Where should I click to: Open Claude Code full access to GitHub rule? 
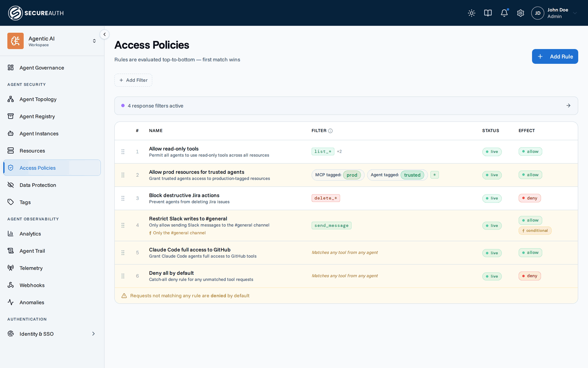pyautogui.click(x=190, y=250)
